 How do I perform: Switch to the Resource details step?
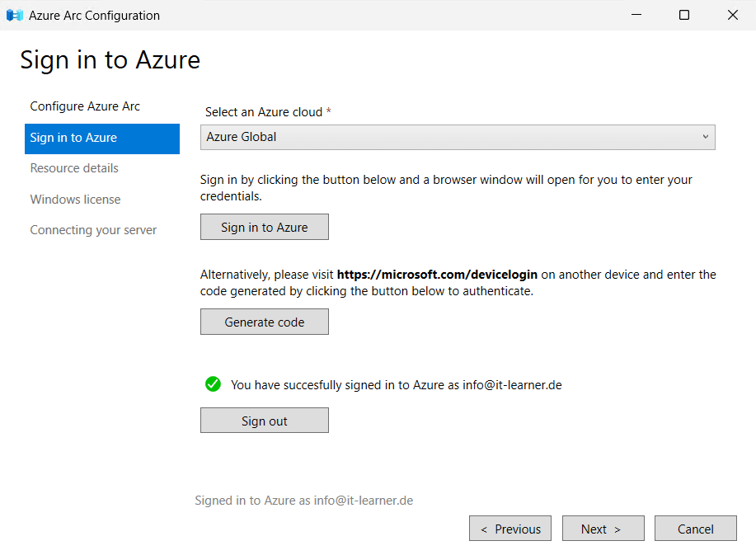click(74, 168)
